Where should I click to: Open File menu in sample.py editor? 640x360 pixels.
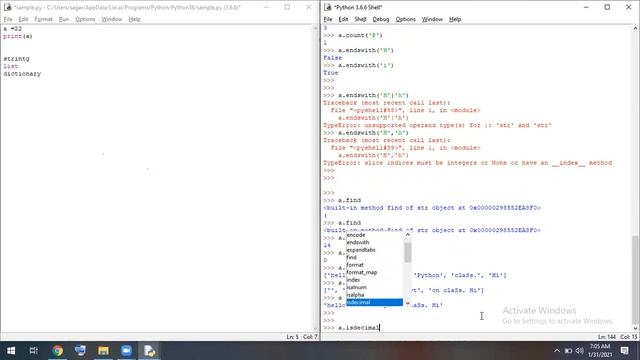[x=8, y=19]
